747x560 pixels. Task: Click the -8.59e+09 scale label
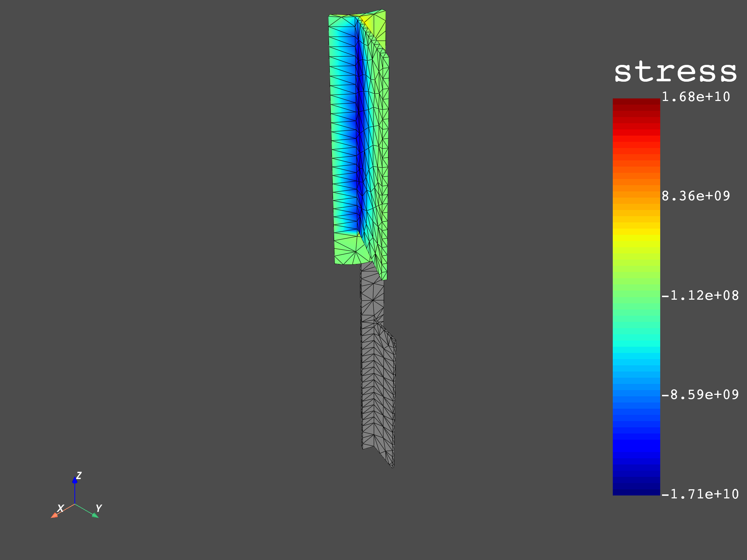tap(700, 394)
